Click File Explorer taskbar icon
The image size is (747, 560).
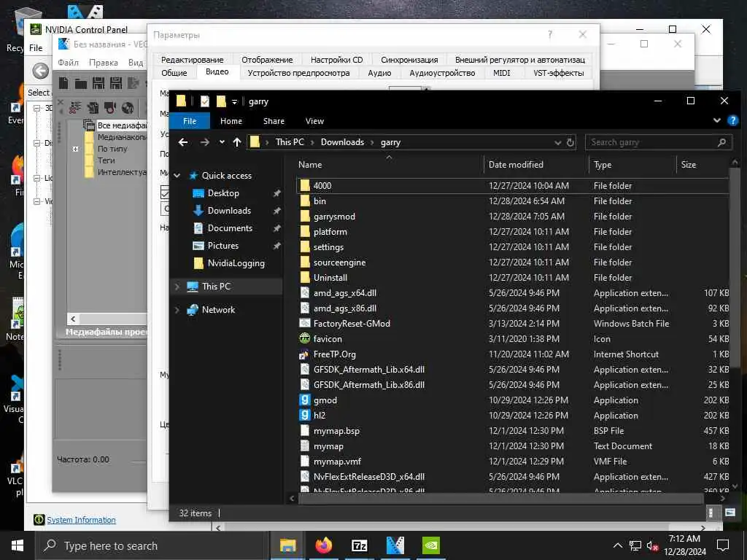point(287,545)
